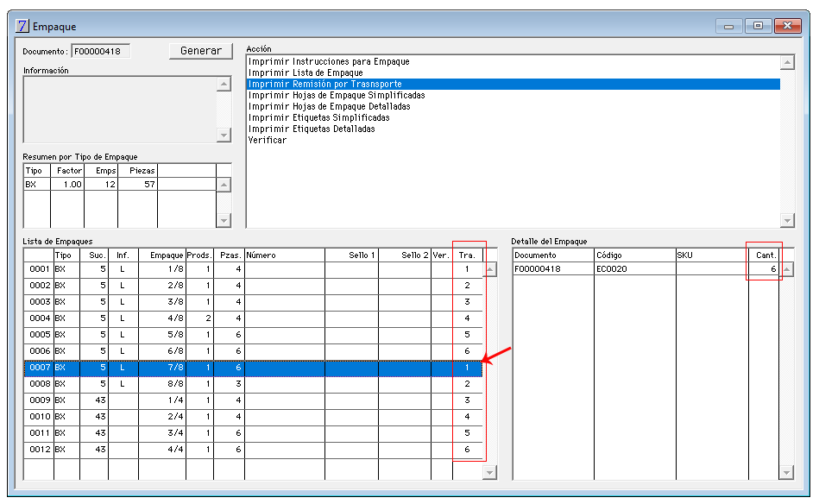Click Lista de Empaques scroll down arrow

(490, 473)
